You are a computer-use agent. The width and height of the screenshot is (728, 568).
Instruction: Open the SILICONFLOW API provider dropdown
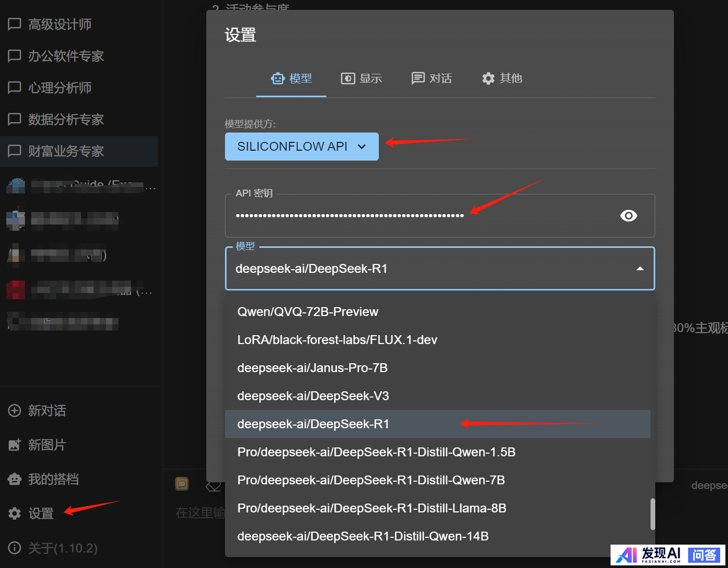click(x=302, y=147)
